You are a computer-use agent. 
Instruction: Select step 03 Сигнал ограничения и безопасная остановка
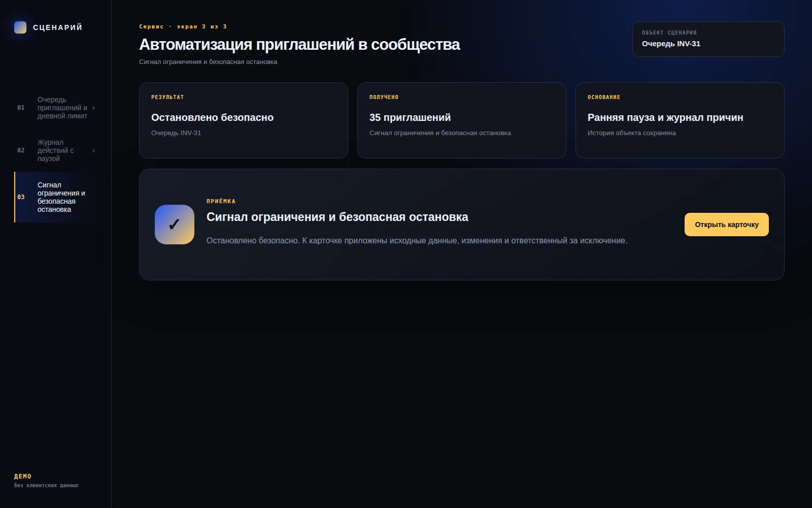tap(56, 197)
